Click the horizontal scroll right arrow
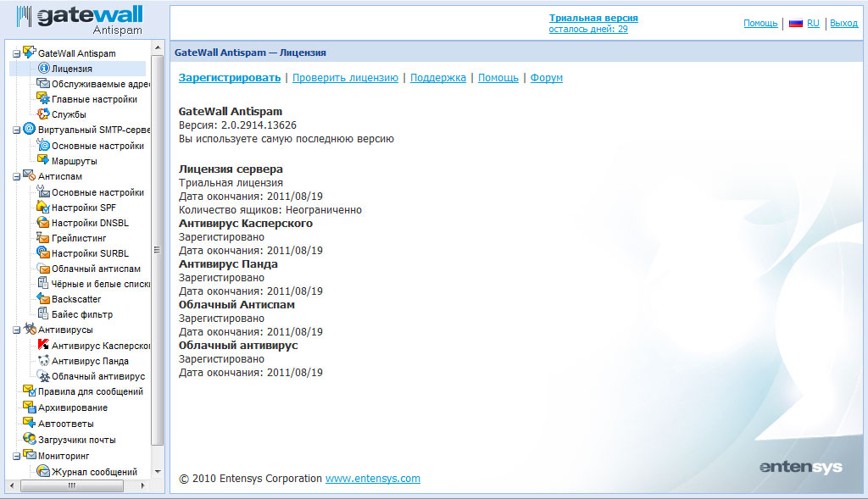The height and width of the screenshot is (499, 868). 142,485
